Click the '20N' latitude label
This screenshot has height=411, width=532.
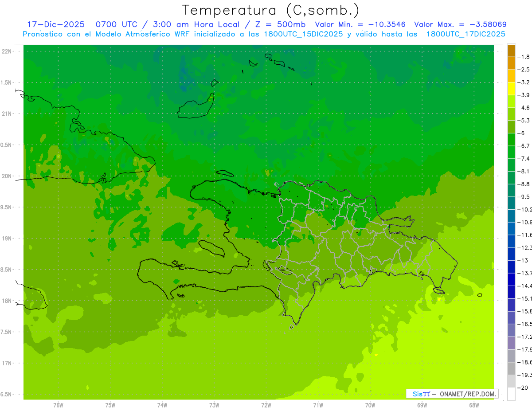(7, 176)
